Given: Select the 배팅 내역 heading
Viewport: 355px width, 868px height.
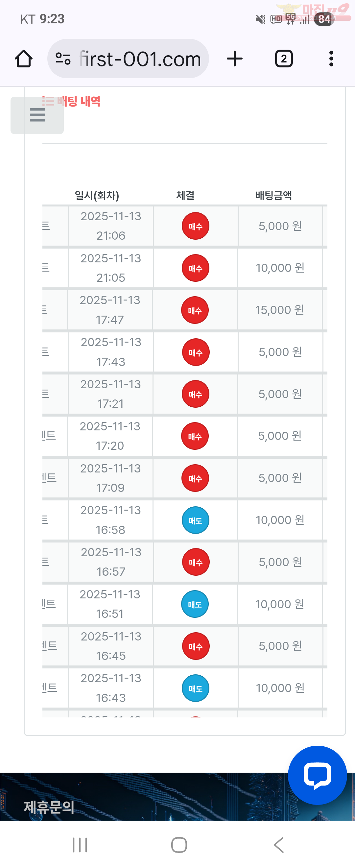Looking at the screenshot, I should (78, 101).
